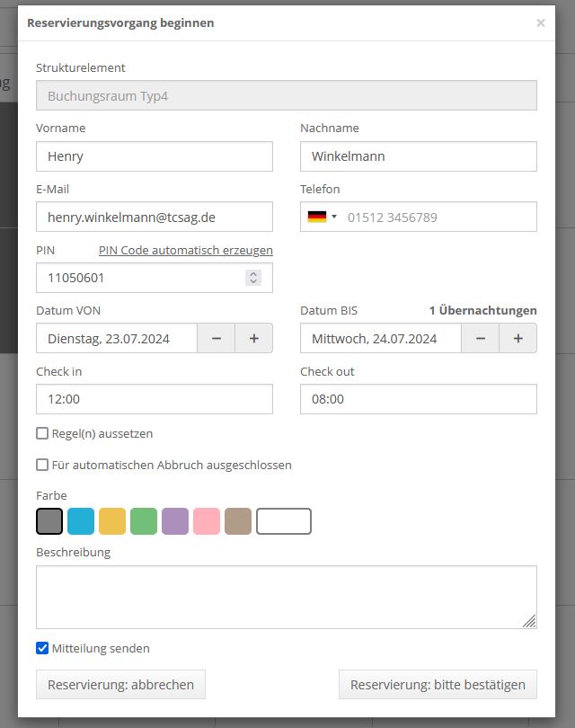Click into the Beschreibung text area
This screenshot has height=728, width=575.
pos(286,597)
